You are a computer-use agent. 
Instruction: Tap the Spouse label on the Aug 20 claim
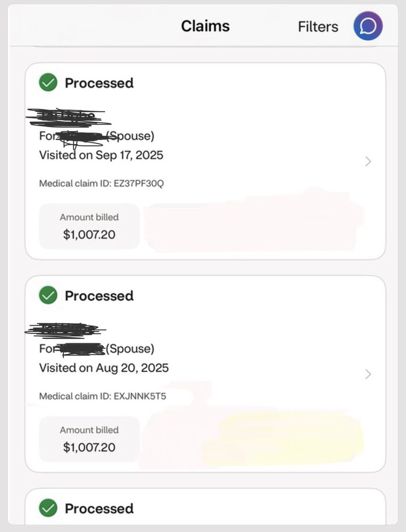pyautogui.click(x=130, y=349)
